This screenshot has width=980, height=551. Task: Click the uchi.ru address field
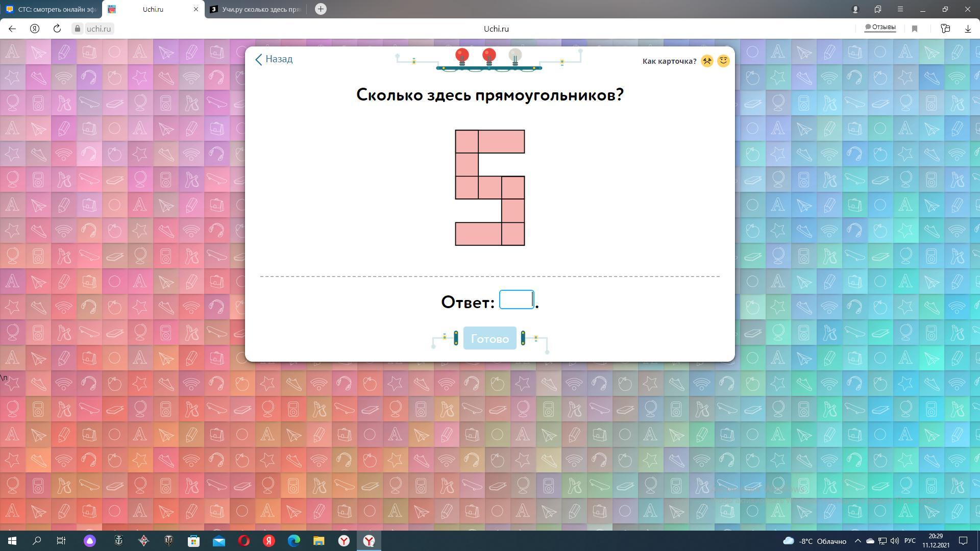pos(99,29)
